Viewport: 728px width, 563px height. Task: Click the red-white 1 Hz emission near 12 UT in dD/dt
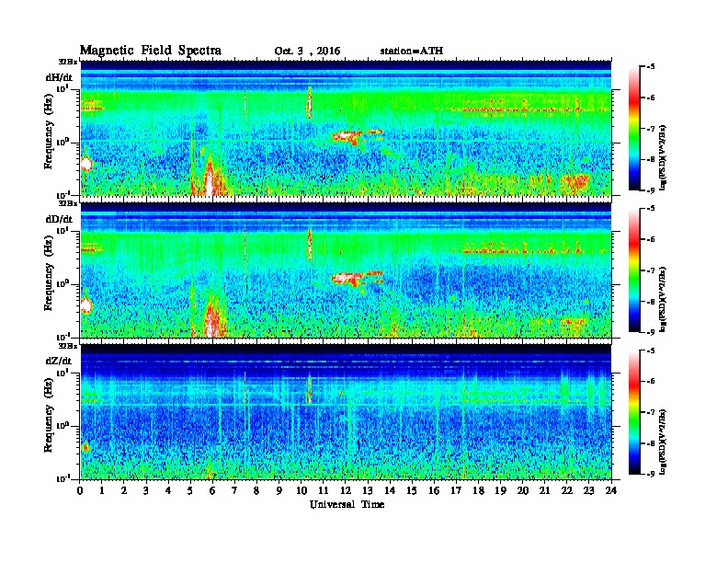click(x=347, y=278)
